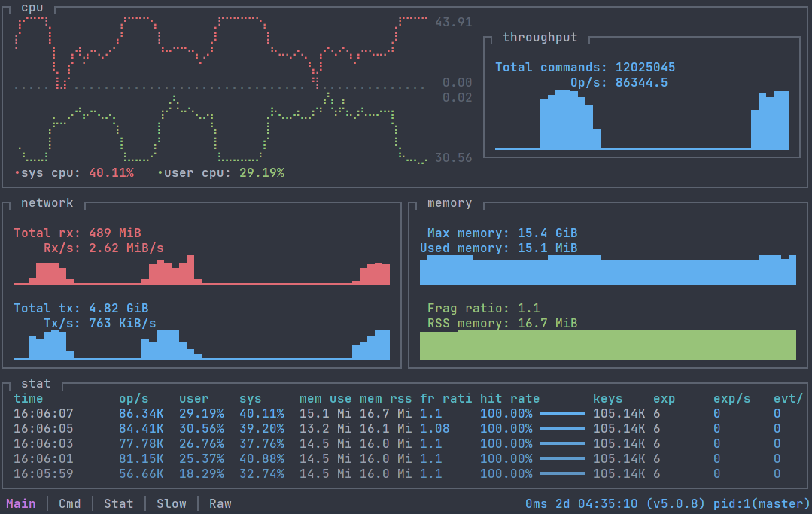Switch to the Main tab

(x=21, y=503)
